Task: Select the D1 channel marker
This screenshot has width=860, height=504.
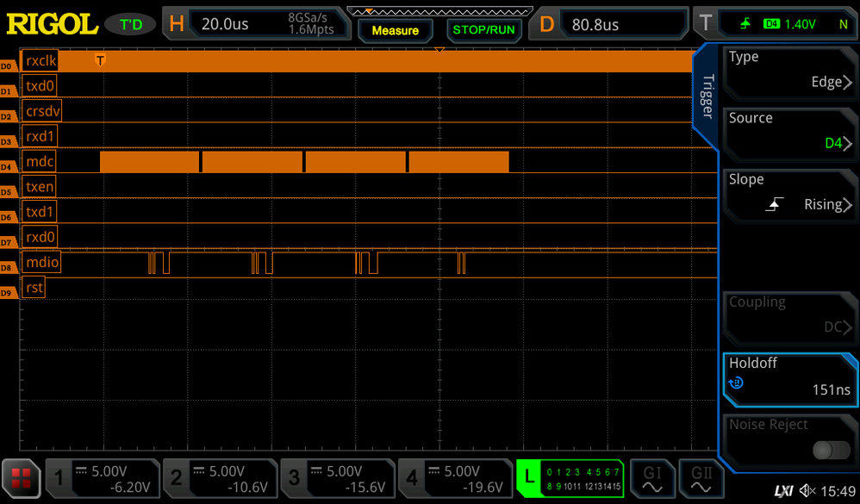Action: coord(8,91)
